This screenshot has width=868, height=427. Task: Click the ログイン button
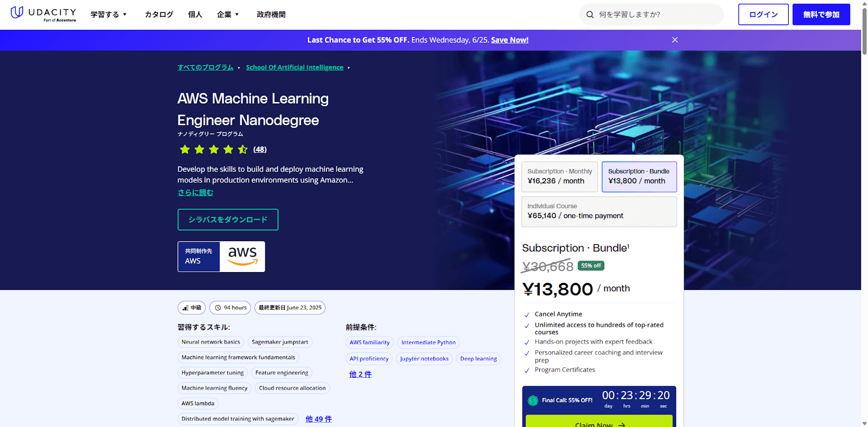pyautogui.click(x=763, y=15)
